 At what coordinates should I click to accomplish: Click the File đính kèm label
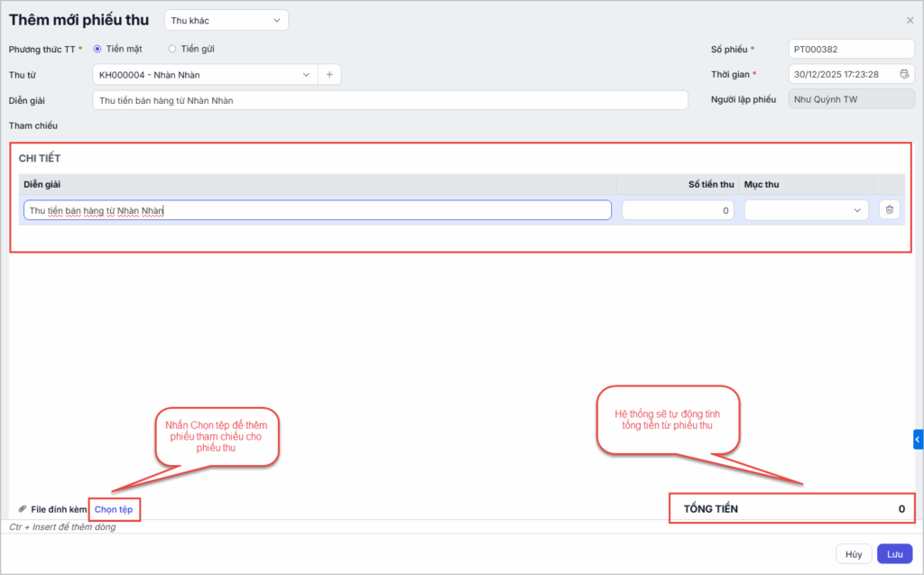pos(59,509)
